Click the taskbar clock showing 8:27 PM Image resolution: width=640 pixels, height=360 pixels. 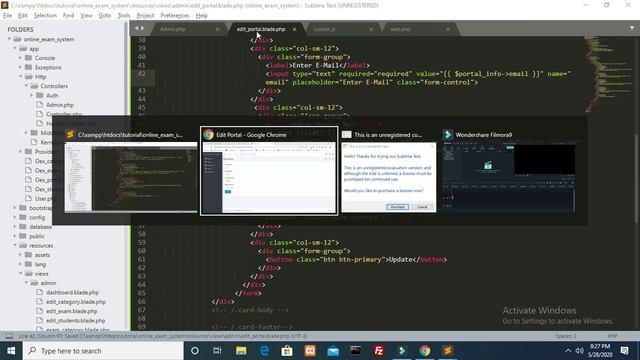click(x=600, y=351)
